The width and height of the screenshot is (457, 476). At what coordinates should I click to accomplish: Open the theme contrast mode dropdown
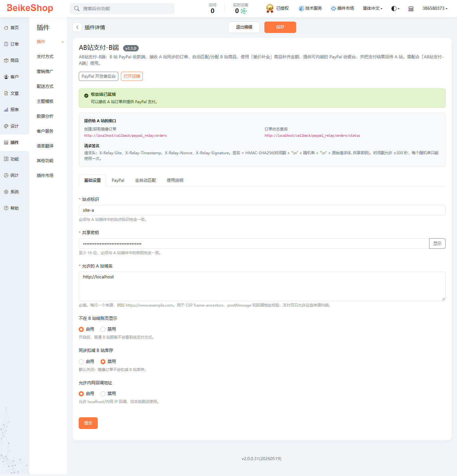tap(395, 9)
